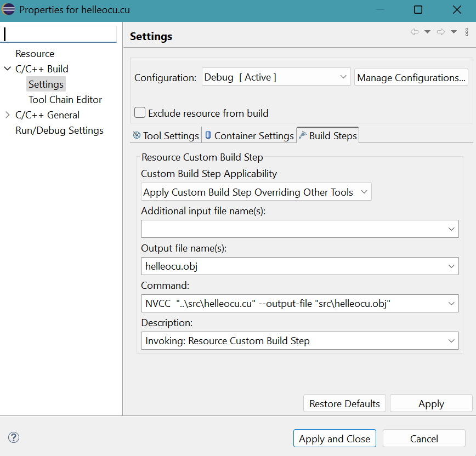This screenshot has height=456, width=476.
Task: Select the C/C++ Build tree label
Action: [42, 69]
